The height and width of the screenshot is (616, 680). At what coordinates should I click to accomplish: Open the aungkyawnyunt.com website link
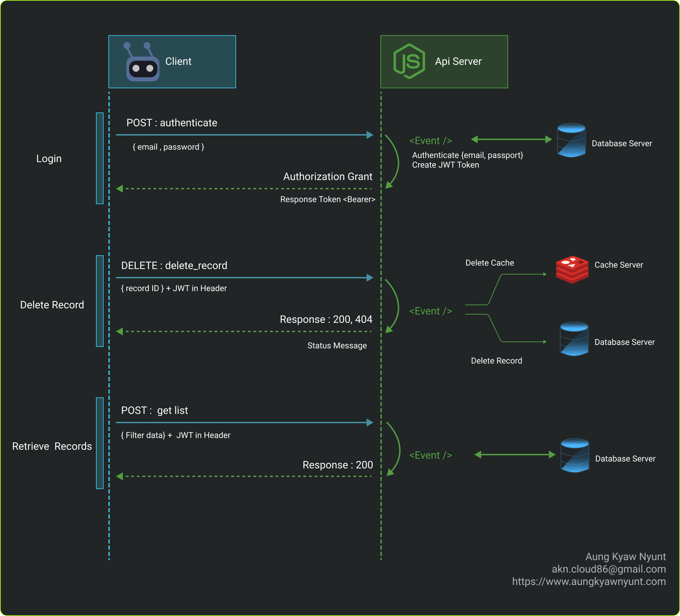click(x=589, y=582)
